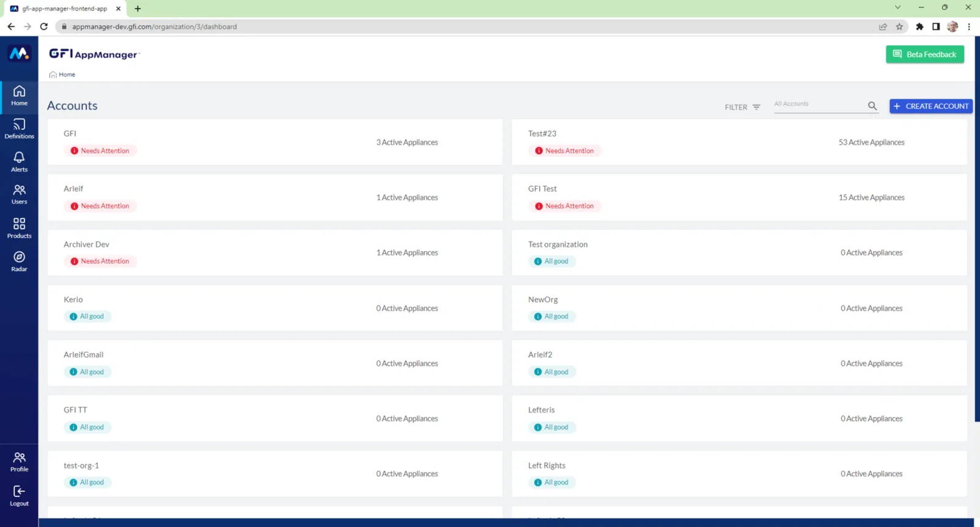The width and height of the screenshot is (980, 527).
Task: Close the gfi-app-manager-frontend-app tab
Action: click(118, 9)
